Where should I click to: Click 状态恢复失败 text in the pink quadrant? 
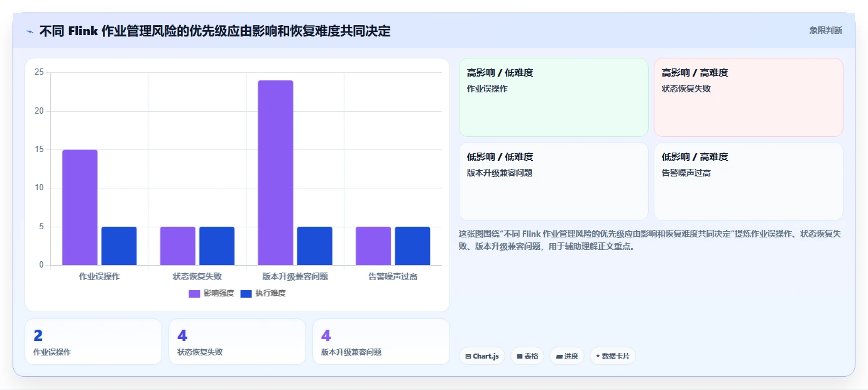click(x=686, y=89)
